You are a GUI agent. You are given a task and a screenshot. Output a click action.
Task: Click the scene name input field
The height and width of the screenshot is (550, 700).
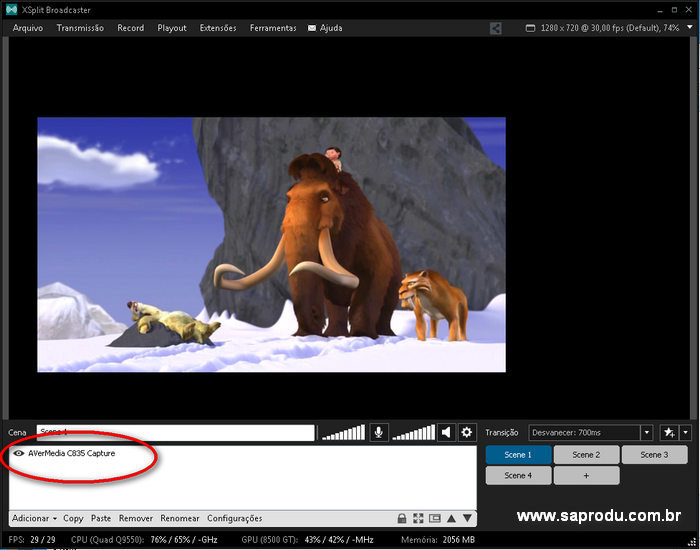tap(175, 433)
